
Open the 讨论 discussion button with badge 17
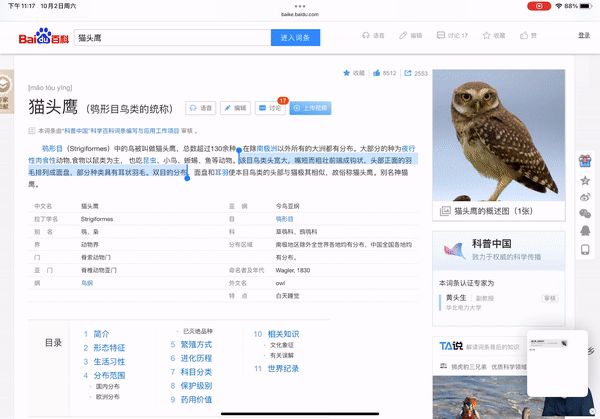click(271, 106)
